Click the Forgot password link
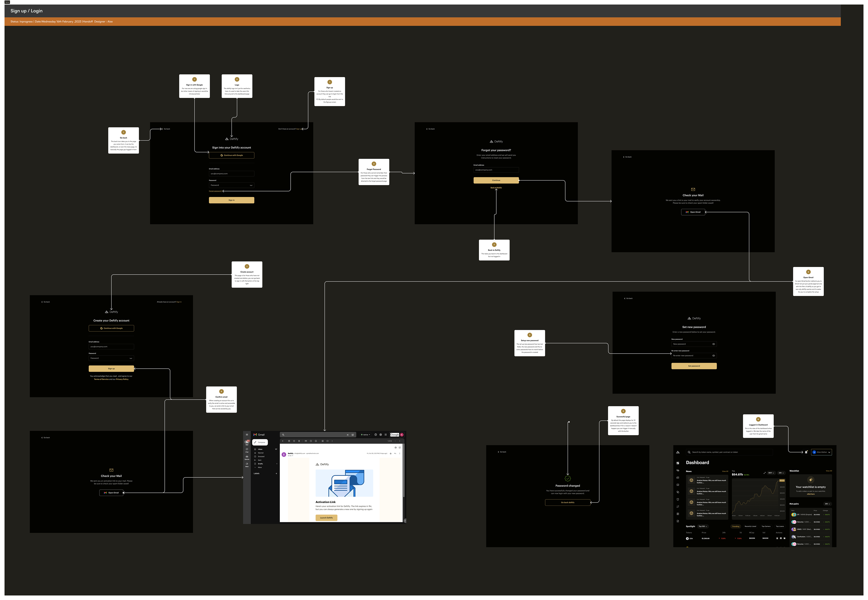The height and width of the screenshot is (600, 868). [215, 191]
